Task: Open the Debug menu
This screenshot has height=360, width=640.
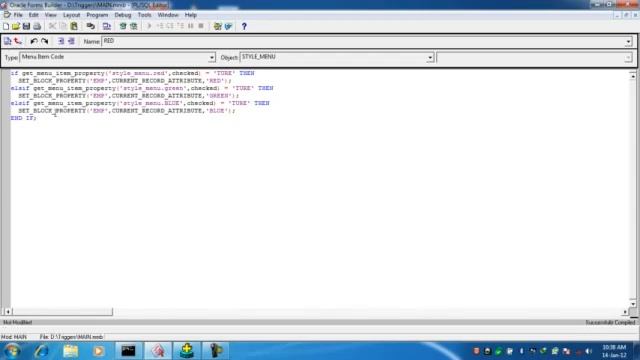Action: (x=122, y=15)
